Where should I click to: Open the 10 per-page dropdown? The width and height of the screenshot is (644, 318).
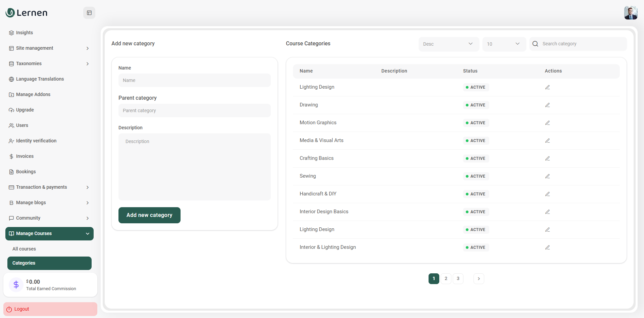pyautogui.click(x=504, y=44)
